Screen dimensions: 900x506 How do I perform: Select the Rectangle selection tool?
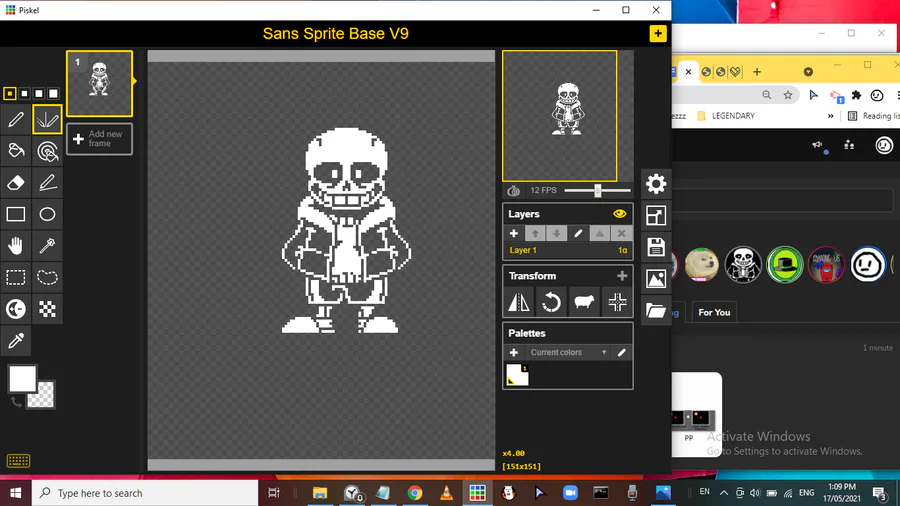pyautogui.click(x=16, y=277)
